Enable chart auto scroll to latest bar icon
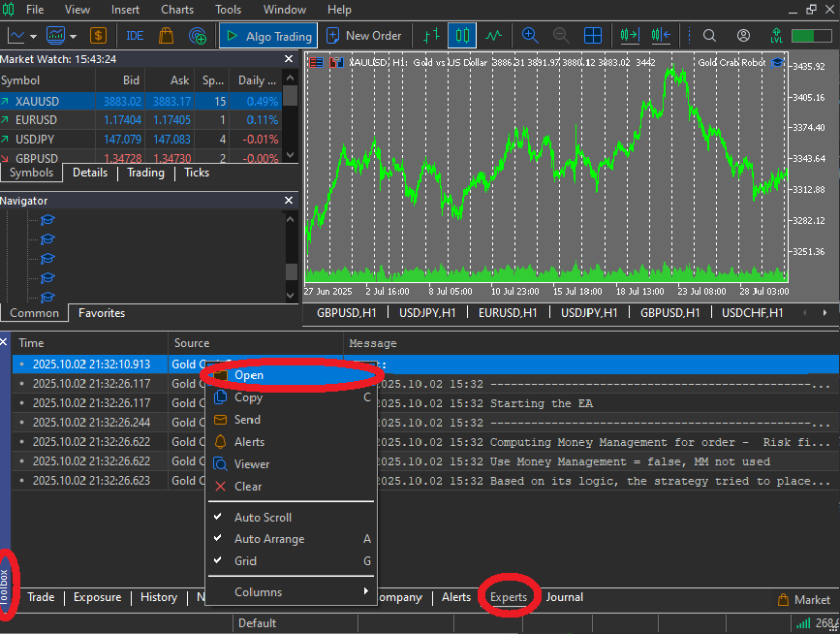 coord(628,36)
